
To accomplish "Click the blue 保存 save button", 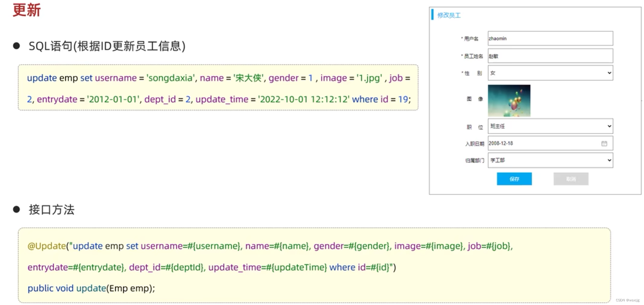I will [x=514, y=179].
